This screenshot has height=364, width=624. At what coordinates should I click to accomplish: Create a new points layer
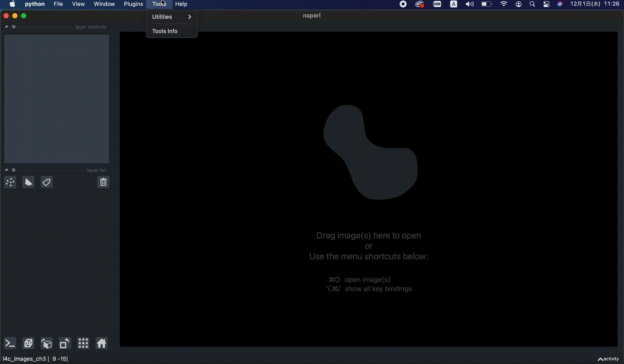pyautogui.click(x=10, y=182)
